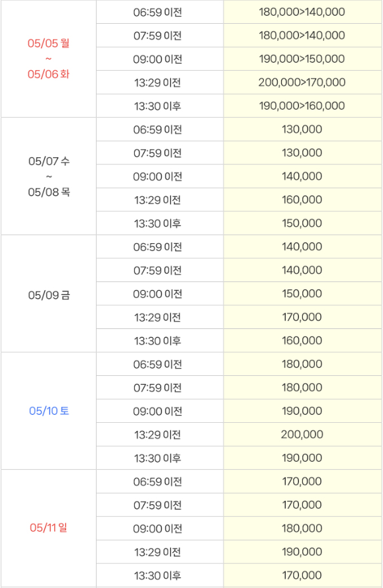The width and height of the screenshot is (383, 588).
Task: Select the 05/09 금 date cell
Action: click(48, 293)
